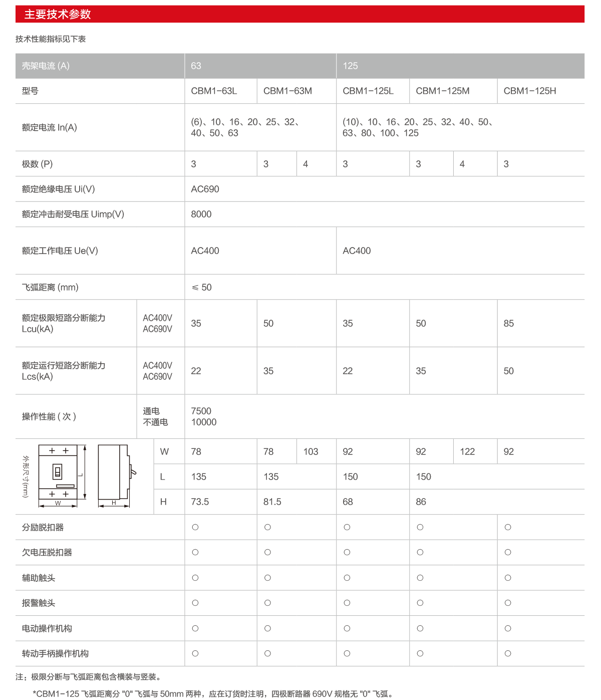This screenshot has width=601, height=700.
Task: Select the AC690 insulation voltage value
Action: point(205,189)
